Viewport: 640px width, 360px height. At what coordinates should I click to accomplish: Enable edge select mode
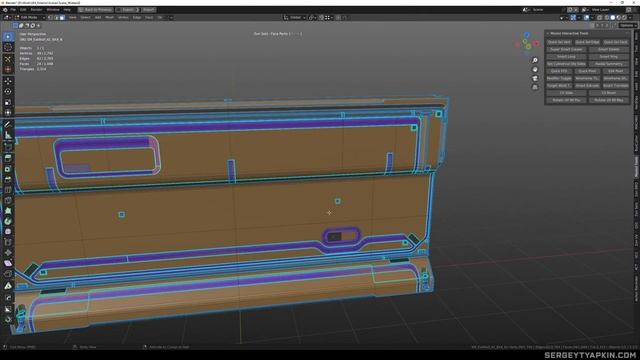coord(56,18)
